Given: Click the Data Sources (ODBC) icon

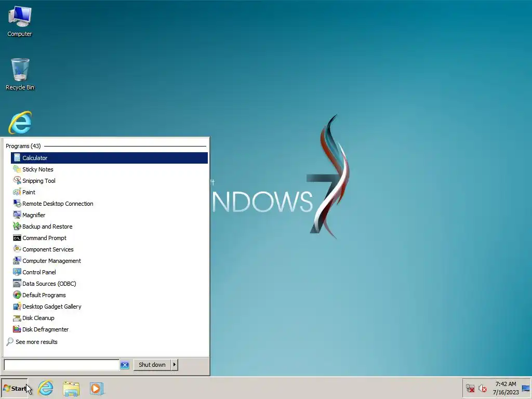Looking at the screenshot, I should [x=17, y=283].
